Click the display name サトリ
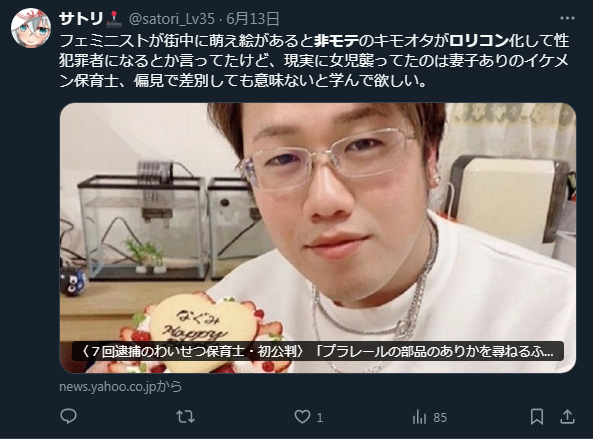The image size is (593, 439). coord(81,18)
